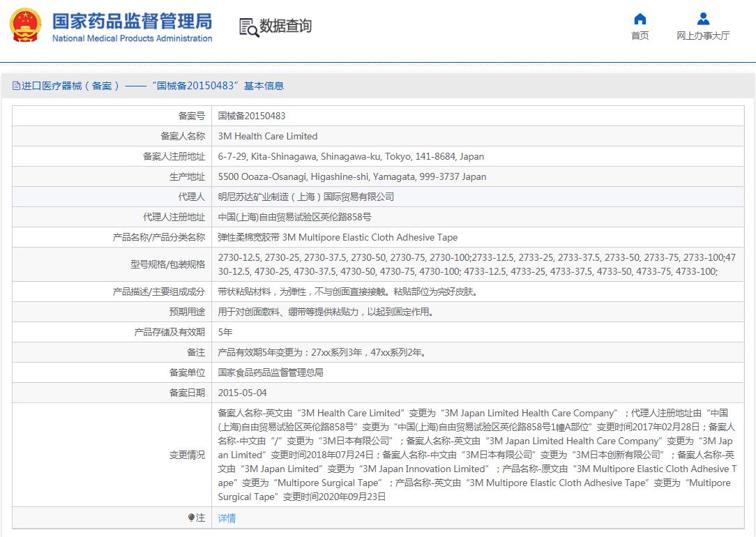
Task: Click the intended use 用于对创面敷料 text
Action: (326, 312)
